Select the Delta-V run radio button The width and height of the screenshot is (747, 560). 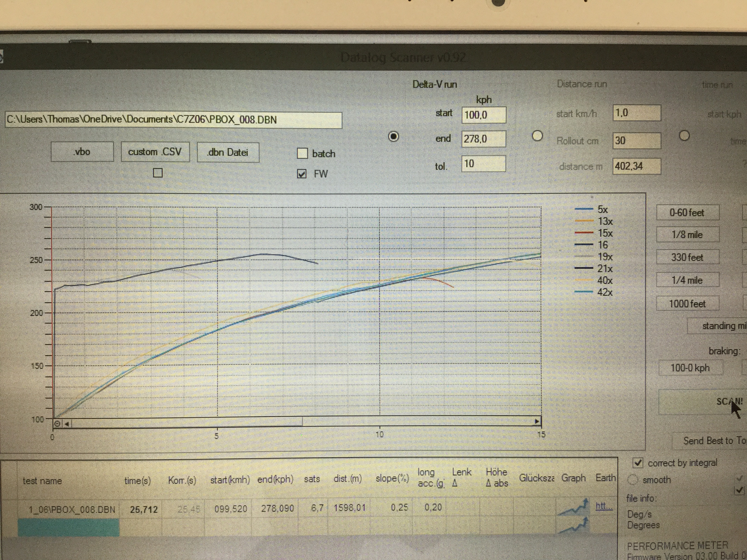[393, 137]
